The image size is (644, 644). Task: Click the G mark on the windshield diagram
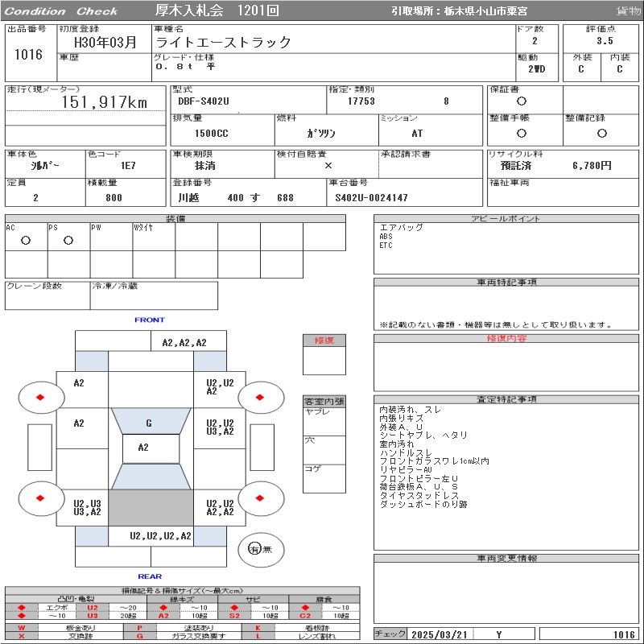149,423
